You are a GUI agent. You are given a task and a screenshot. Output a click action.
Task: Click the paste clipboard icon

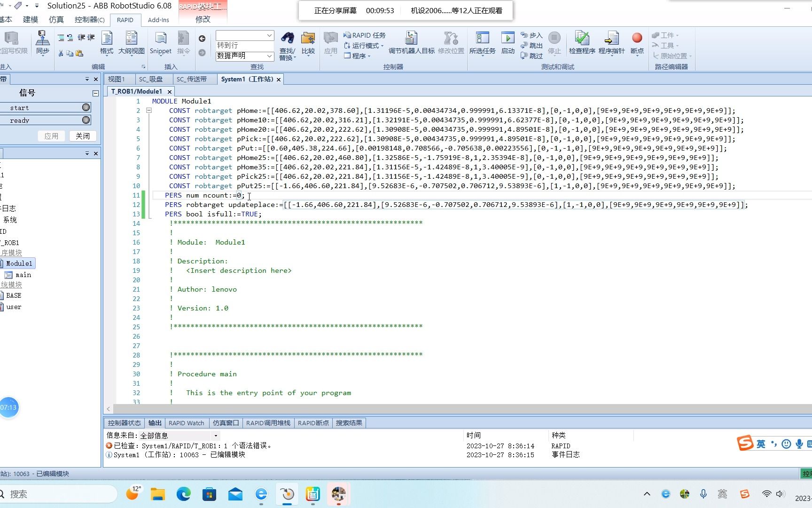(79, 54)
